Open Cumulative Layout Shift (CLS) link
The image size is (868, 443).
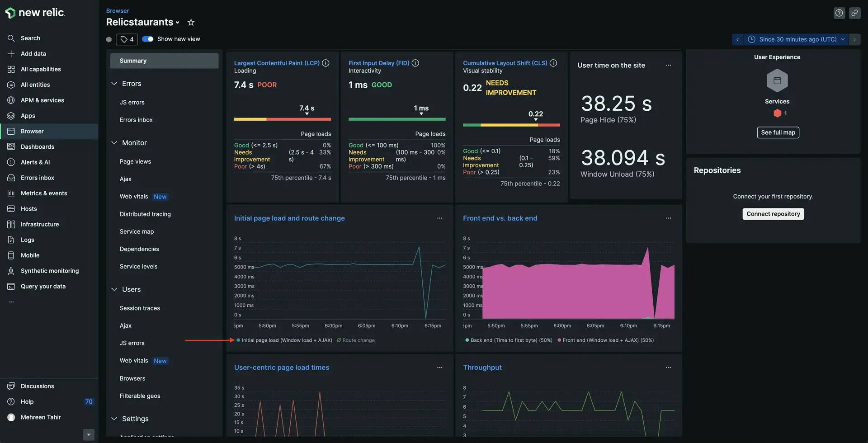coord(505,63)
